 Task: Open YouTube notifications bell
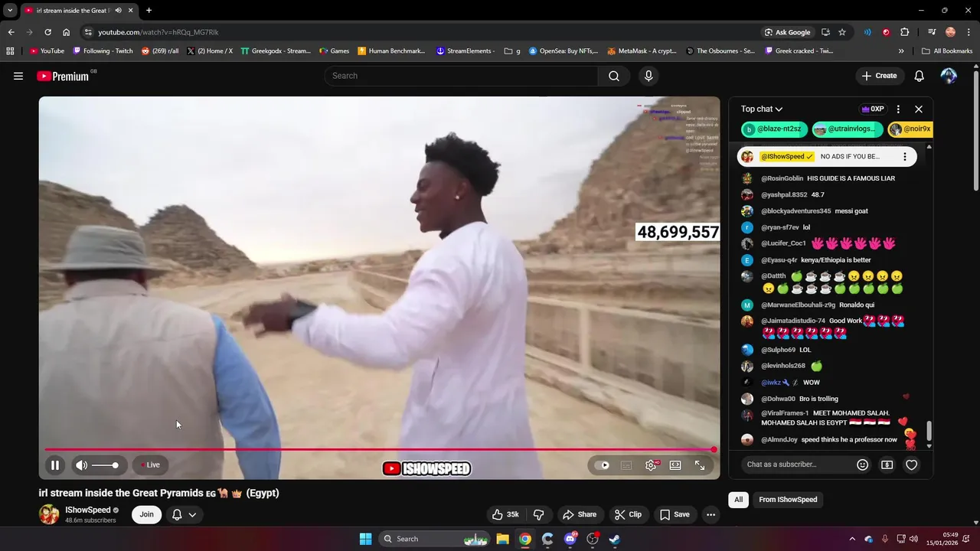(920, 76)
